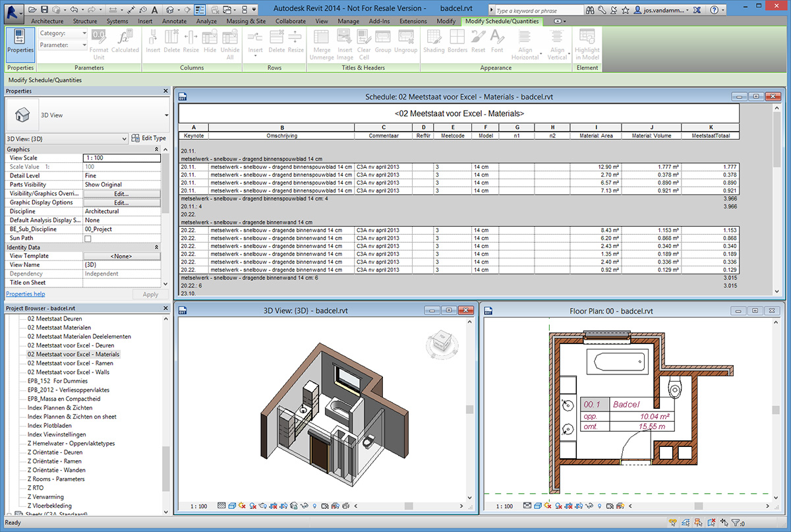Select 'EPB_152 For Dummies' in Project Browser
Image resolution: width=791 pixels, height=532 pixels.
[x=57, y=381]
